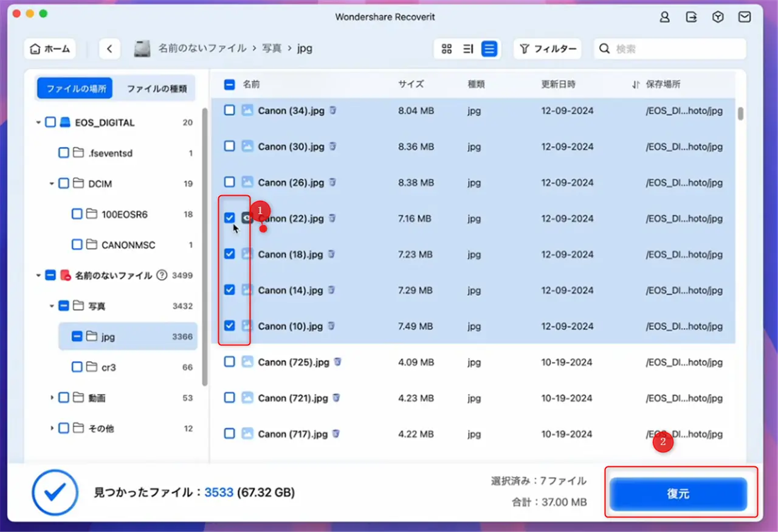Viewport: 778px width, 532px height.
Task: Click the image icon of Canon (26).jpg
Action: tap(247, 182)
